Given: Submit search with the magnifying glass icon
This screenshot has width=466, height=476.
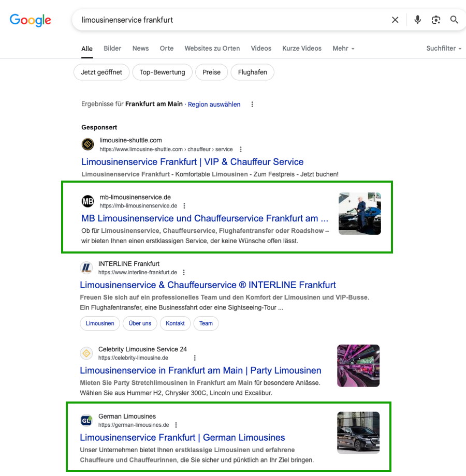Looking at the screenshot, I should (454, 20).
